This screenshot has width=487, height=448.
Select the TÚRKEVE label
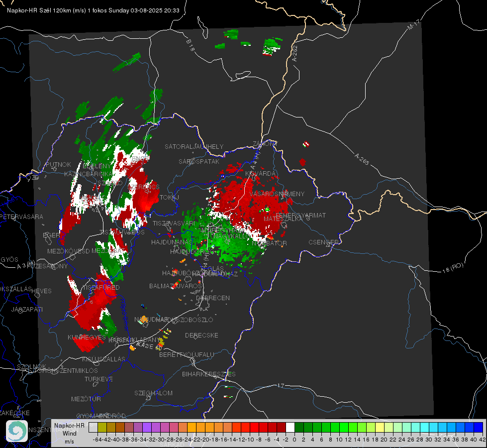click(98, 379)
